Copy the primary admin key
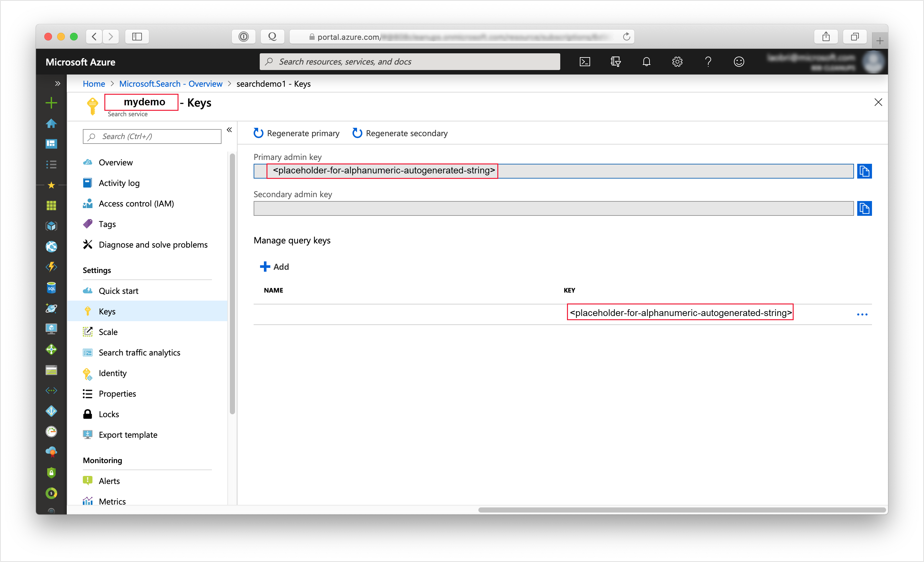 pyautogui.click(x=865, y=171)
